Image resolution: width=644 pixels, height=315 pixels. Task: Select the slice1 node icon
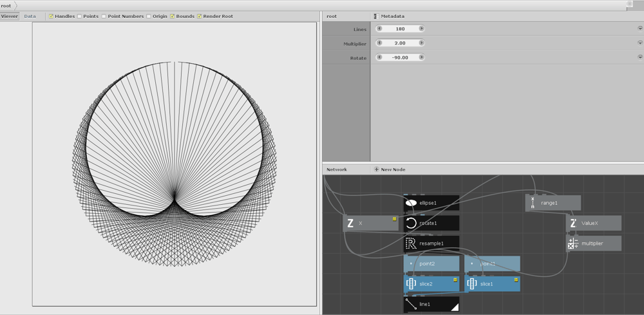[471, 283]
